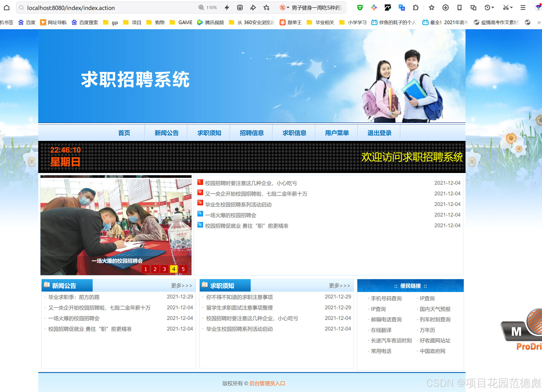Expand the Sogou search engine dropdown
542x392 pixels.
[288, 8]
